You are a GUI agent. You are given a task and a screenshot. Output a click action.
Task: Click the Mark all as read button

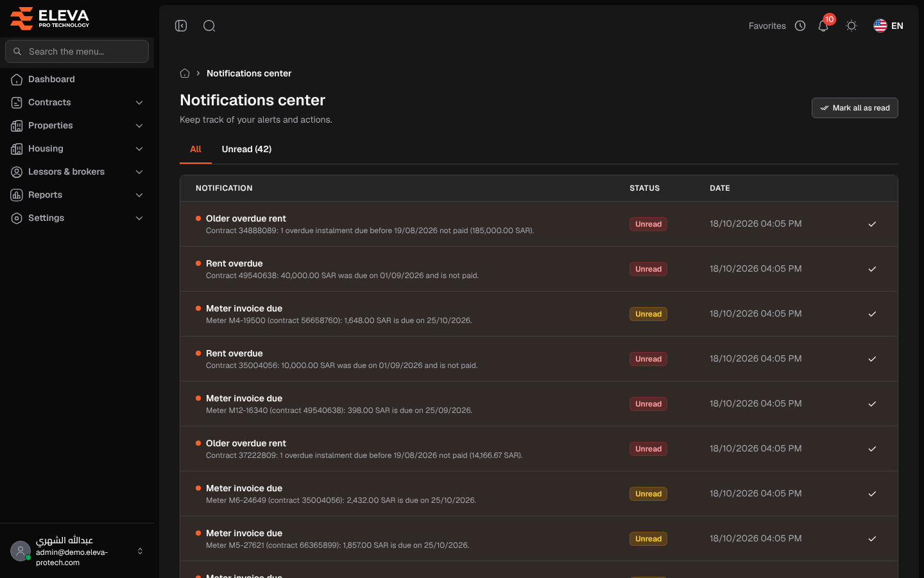855,108
